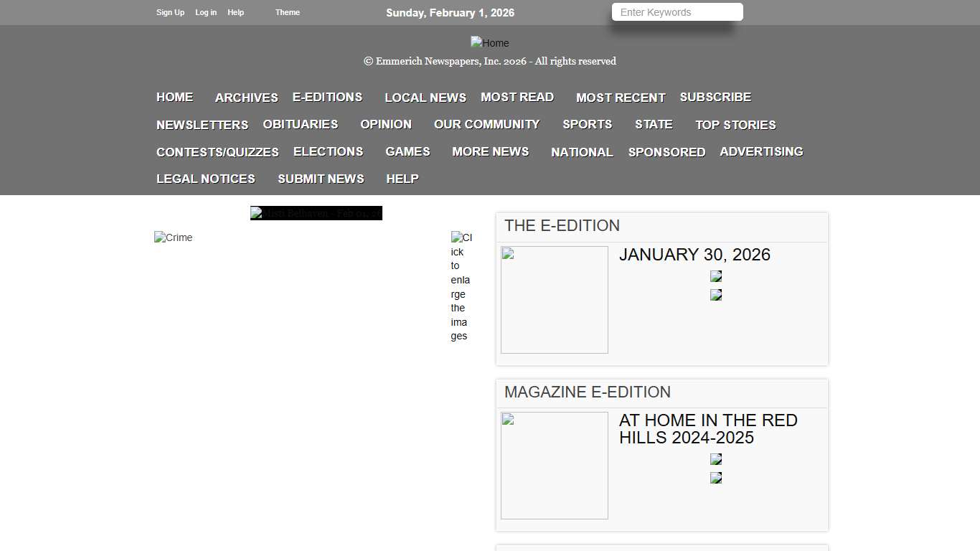Expand the E-Editions navigation menu

(327, 97)
